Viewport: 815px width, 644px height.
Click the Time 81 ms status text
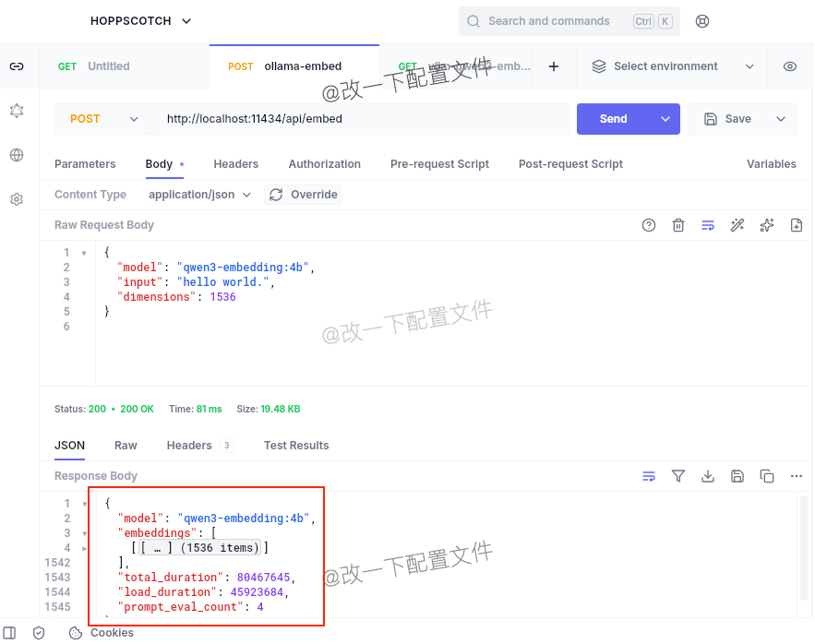tap(196, 409)
